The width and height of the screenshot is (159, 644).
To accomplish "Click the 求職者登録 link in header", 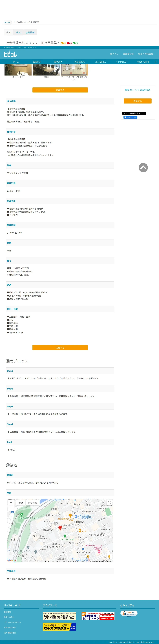I will pyautogui.click(x=128, y=54).
